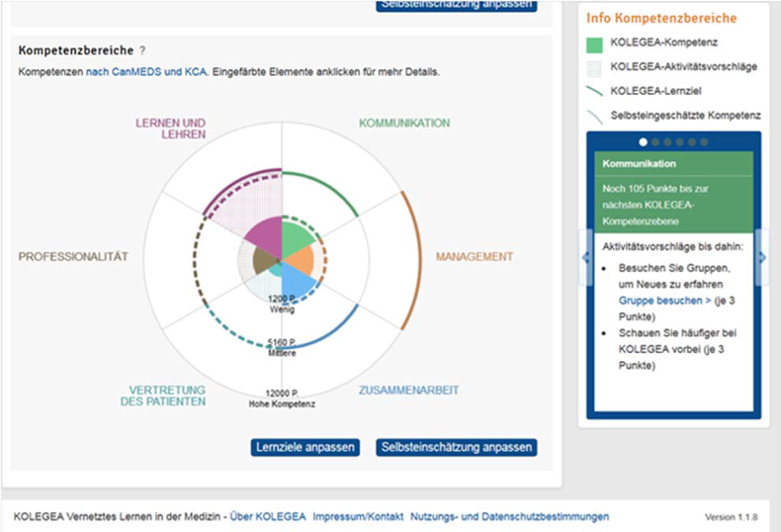
Task: Go to previous info carousel slide
Action: (585, 257)
